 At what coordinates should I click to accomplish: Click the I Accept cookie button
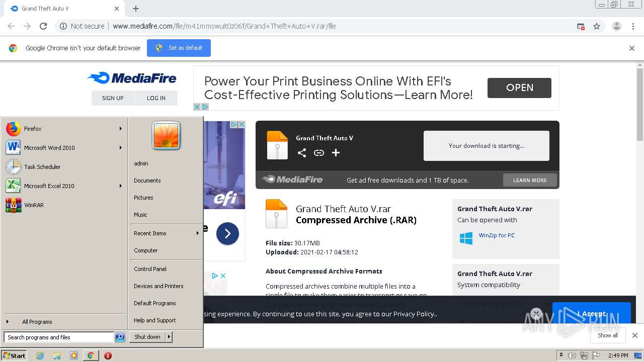click(592, 314)
